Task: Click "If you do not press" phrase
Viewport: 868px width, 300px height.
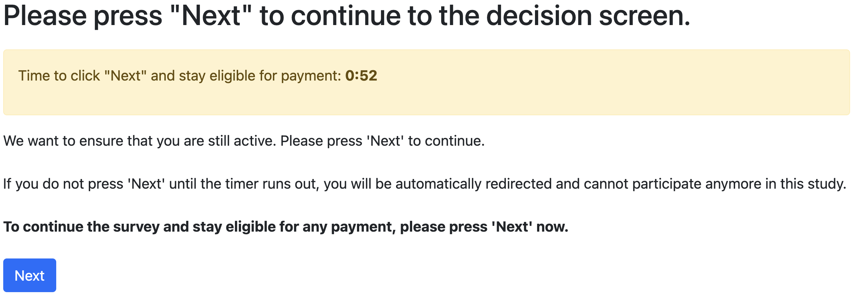Action: (63, 184)
